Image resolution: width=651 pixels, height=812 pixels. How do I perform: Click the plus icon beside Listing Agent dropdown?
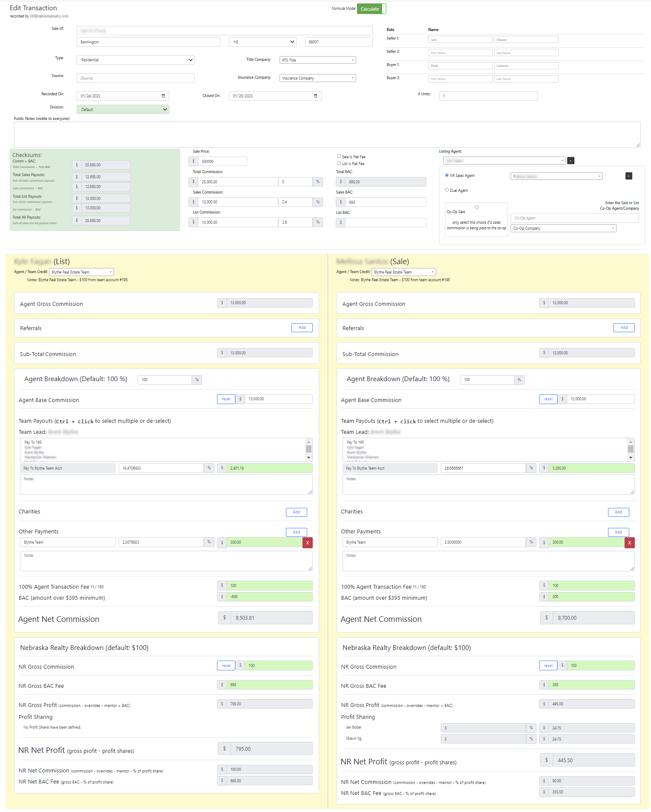tap(571, 161)
